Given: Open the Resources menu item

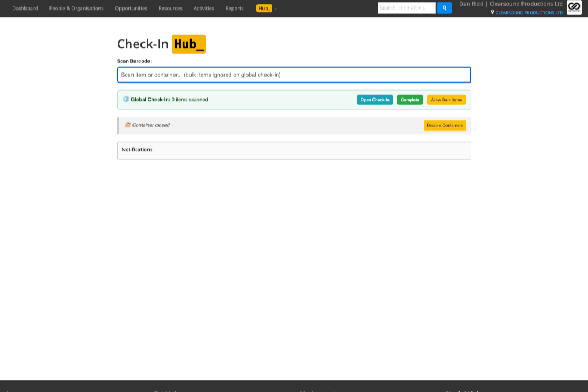Looking at the screenshot, I should pyautogui.click(x=170, y=8).
